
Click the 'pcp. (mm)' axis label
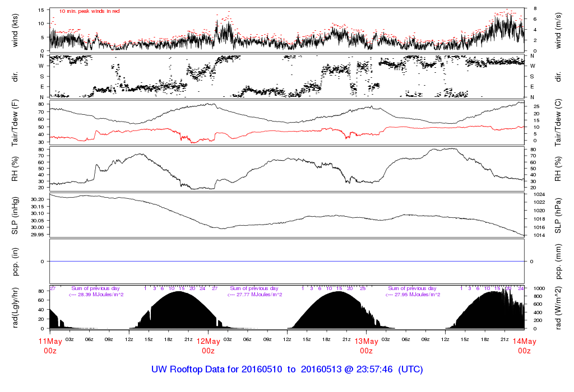tap(558, 262)
